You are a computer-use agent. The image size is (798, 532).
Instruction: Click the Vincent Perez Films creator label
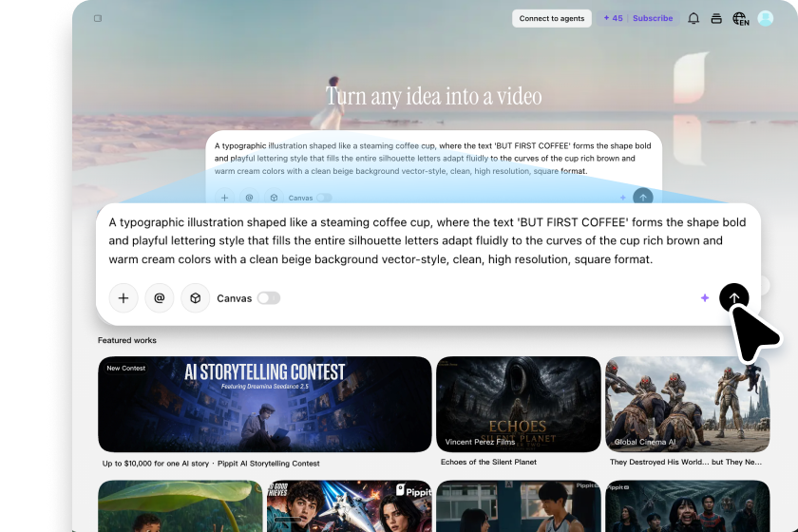click(x=480, y=442)
